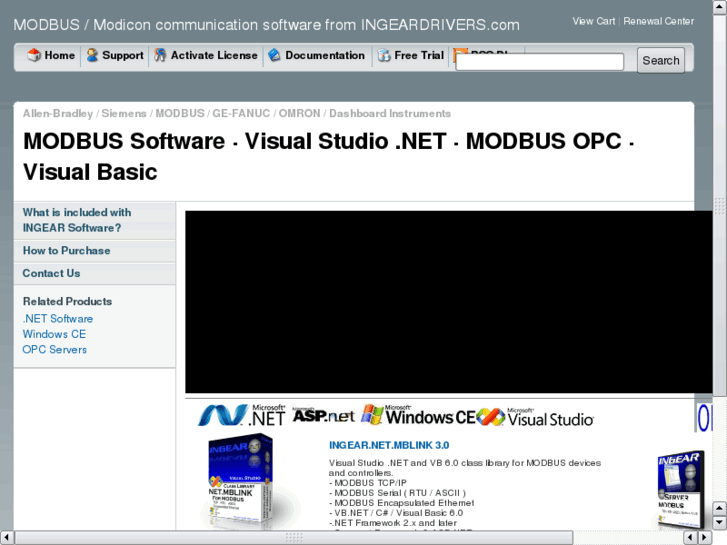The image size is (727, 545).
Task: Open What is included with INGEAR Software
Action: coord(77,220)
